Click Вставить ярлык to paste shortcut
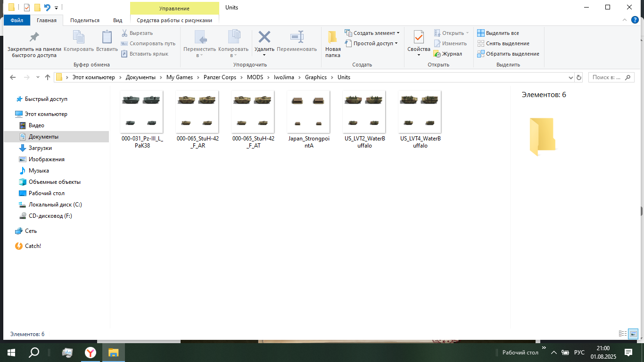This screenshot has height=362, width=644. tap(144, 54)
